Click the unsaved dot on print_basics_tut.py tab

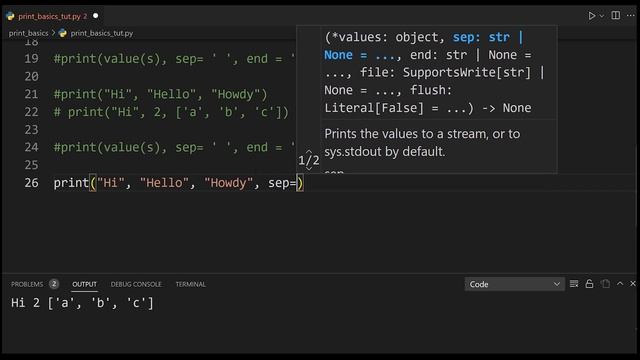coord(96,16)
